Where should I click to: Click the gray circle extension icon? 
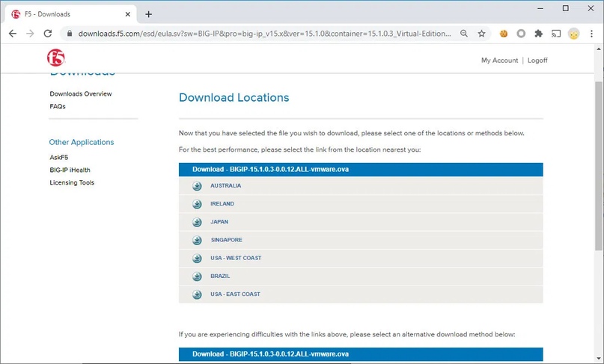point(521,34)
